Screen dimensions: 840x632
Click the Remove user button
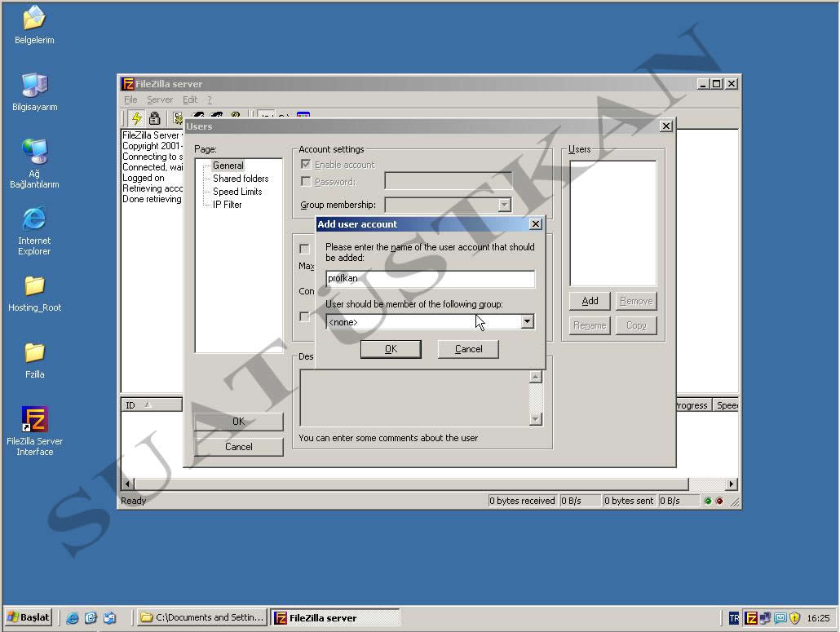tap(636, 301)
